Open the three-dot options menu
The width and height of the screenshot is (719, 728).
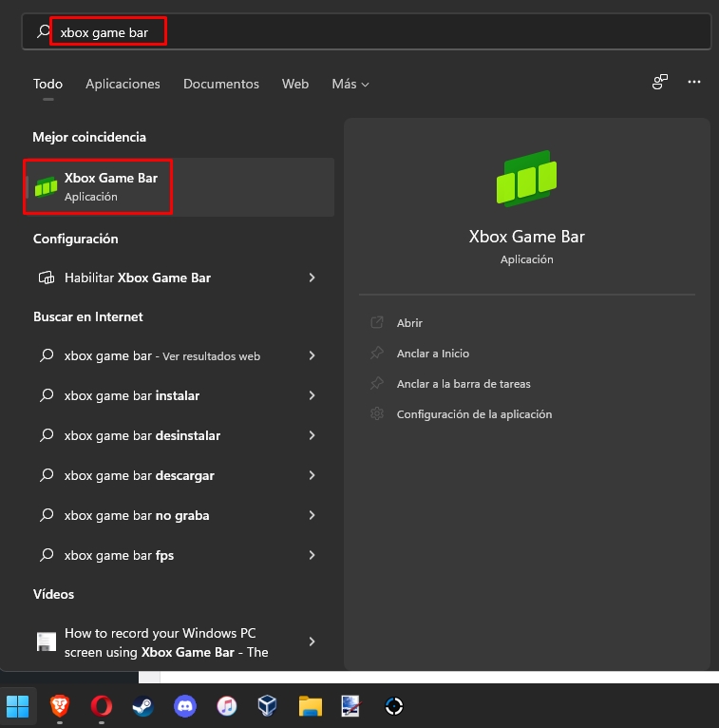pyautogui.click(x=694, y=82)
